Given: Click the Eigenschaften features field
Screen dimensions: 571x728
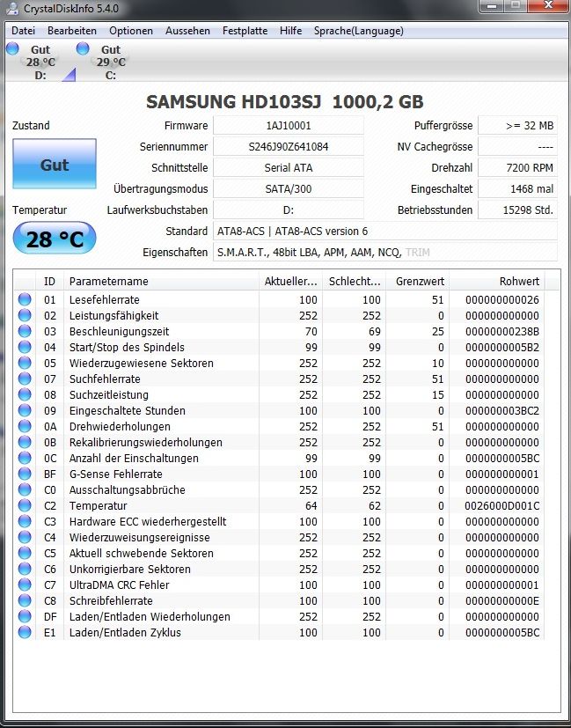Looking at the screenshot, I should point(385,252).
